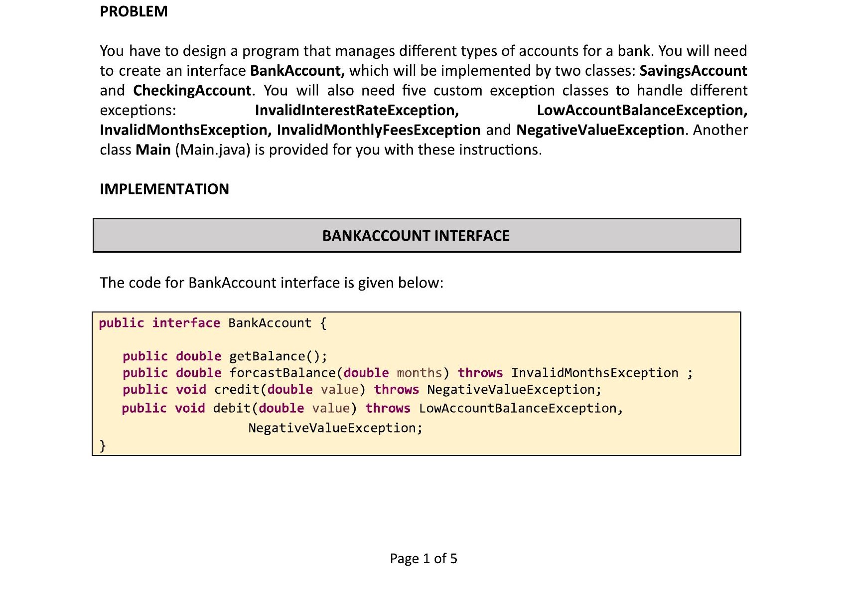The image size is (847, 616).
Task: Click the bold InvalidMonthlyFeesException text
Action: coord(379,130)
